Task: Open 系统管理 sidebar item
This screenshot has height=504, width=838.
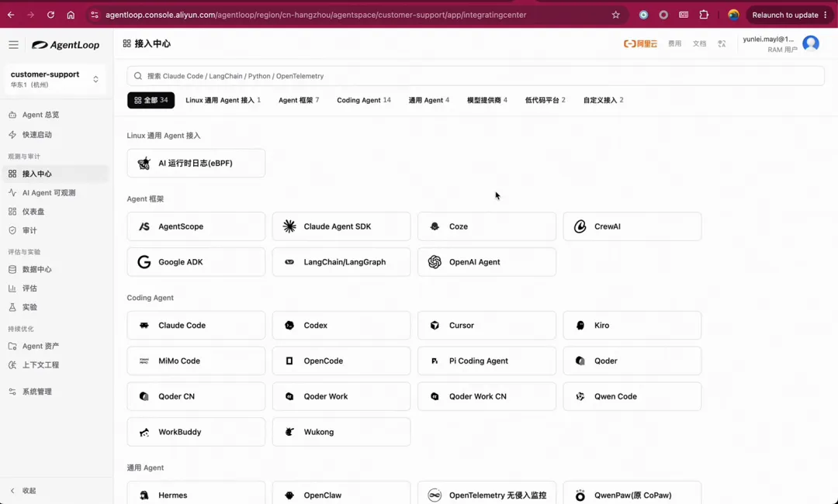Action: 56,392
